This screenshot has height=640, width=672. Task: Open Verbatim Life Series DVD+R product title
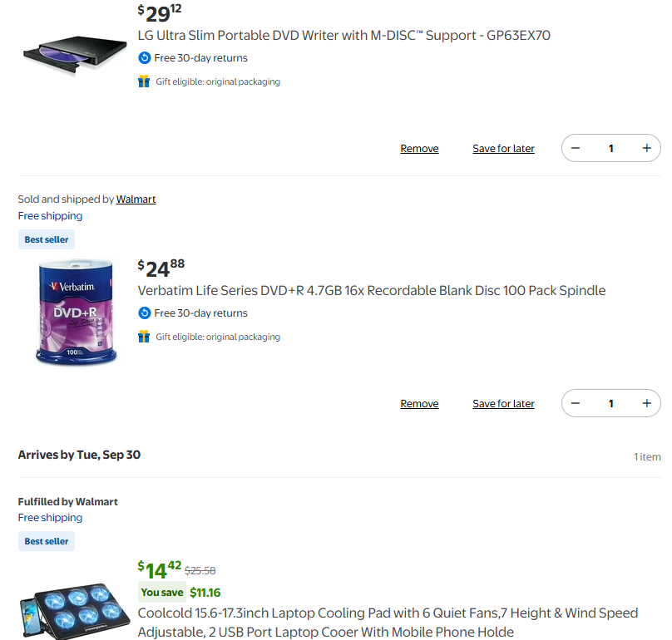(x=371, y=291)
